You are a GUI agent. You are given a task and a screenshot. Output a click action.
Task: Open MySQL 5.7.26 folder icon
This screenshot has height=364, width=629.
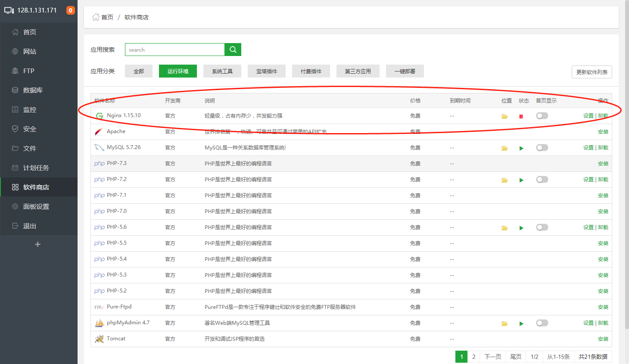point(504,148)
